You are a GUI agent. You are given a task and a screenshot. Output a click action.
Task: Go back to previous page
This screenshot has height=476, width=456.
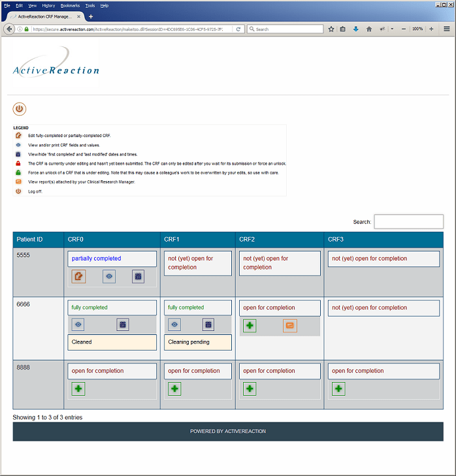pos(9,29)
